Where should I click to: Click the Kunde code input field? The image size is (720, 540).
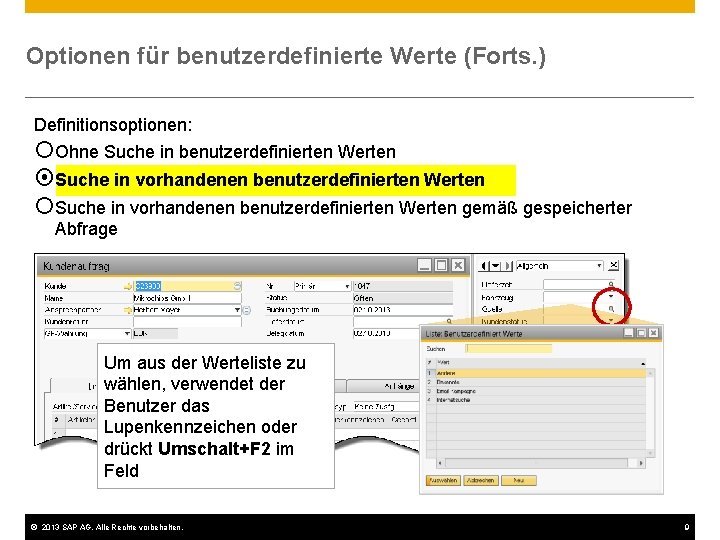tap(187, 286)
